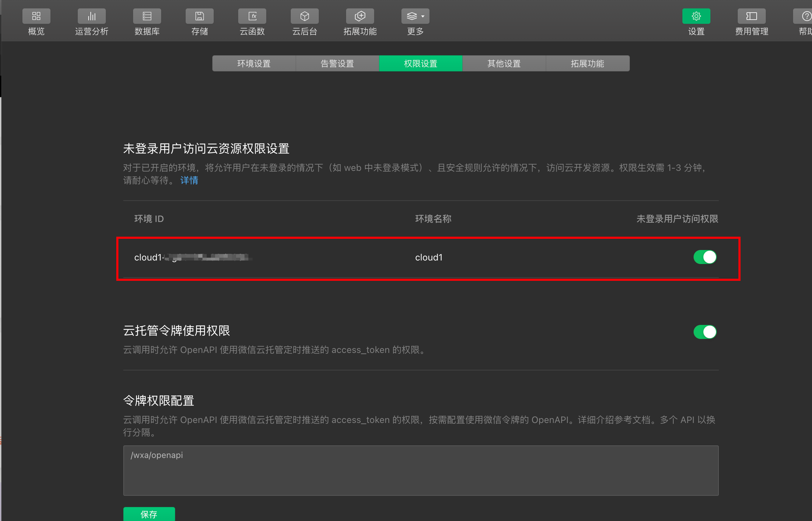Open 拓展功能 extensions icon in toolbar

point(360,16)
